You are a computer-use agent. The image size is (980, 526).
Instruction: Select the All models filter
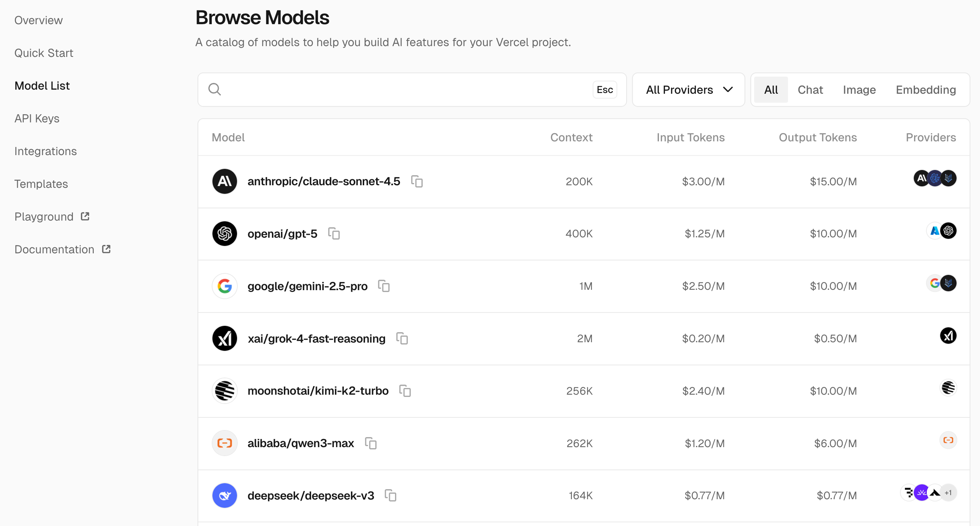click(x=771, y=90)
